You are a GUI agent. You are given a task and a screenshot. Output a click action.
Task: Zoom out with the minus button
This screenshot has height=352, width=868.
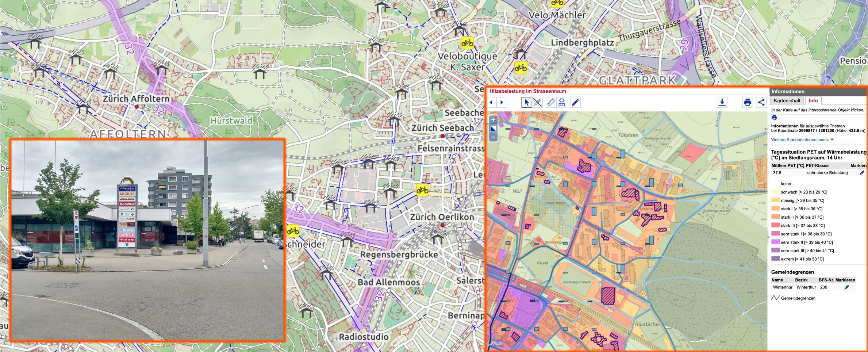493,137
